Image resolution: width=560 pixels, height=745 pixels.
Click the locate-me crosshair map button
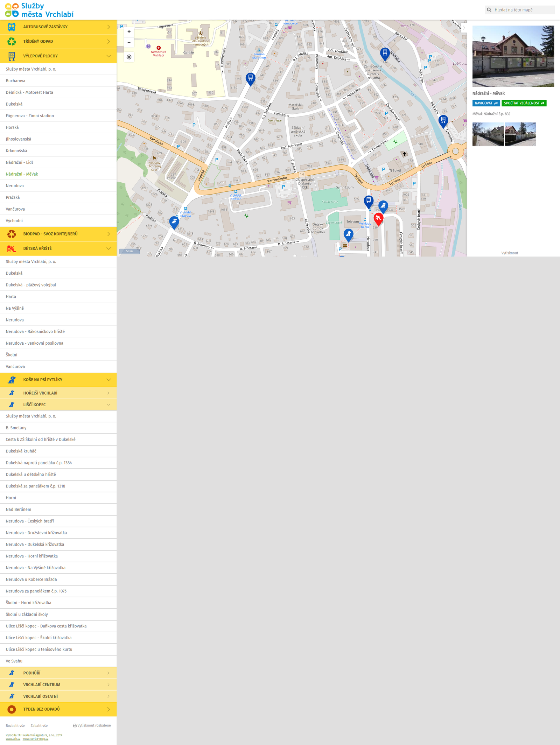tap(129, 57)
